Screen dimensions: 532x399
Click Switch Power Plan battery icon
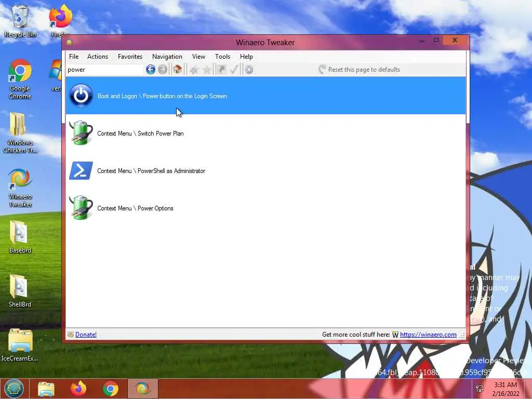(x=81, y=133)
